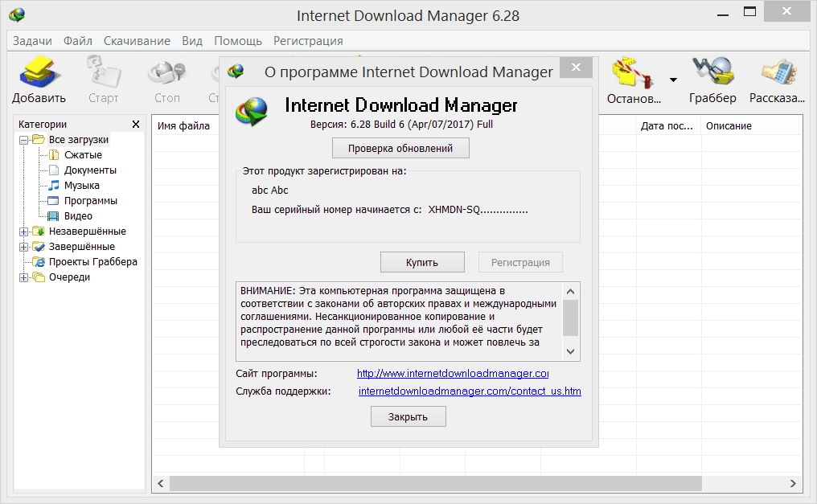Click the Купить button
The height and width of the screenshot is (504, 817).
[422, 262]
